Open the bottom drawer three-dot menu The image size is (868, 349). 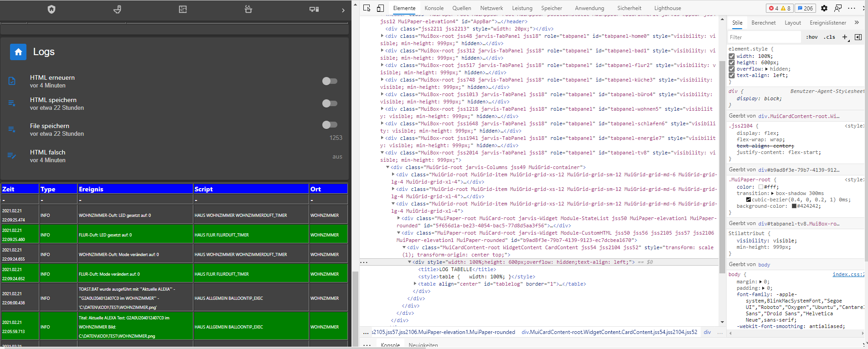[367, 345]
